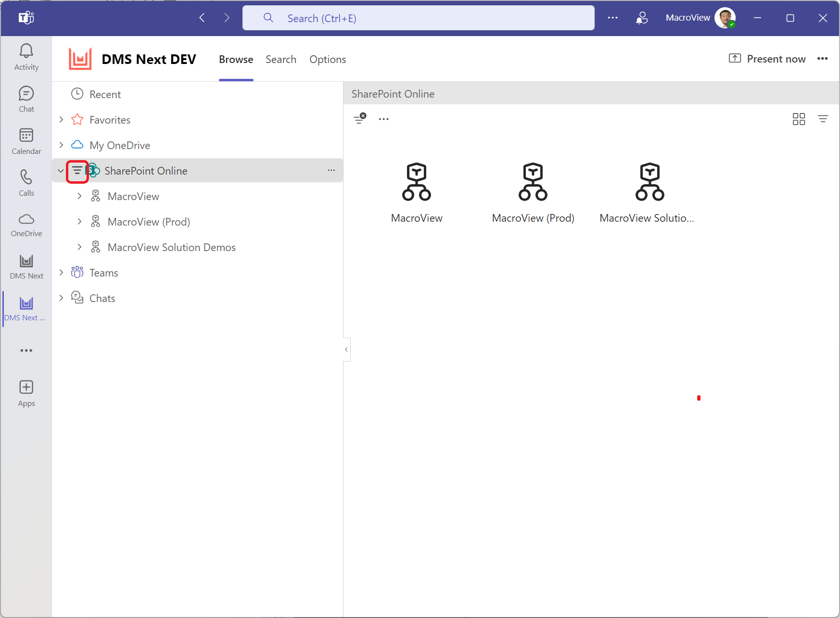Open the Calendar app in sidebar
840x618 pixels.
click(x=26, y=141)
